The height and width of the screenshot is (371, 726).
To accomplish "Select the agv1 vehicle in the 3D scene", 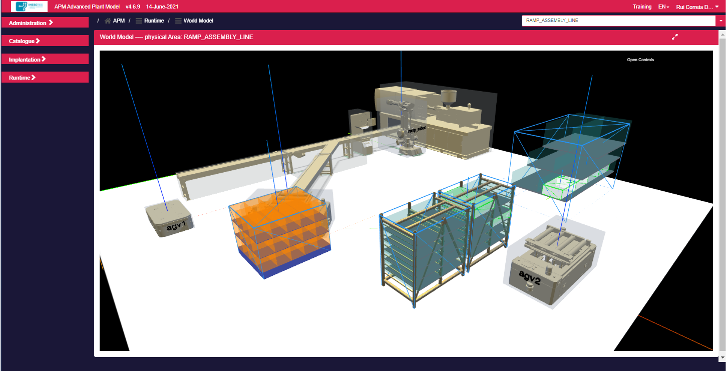I will [x=169, y=218].
